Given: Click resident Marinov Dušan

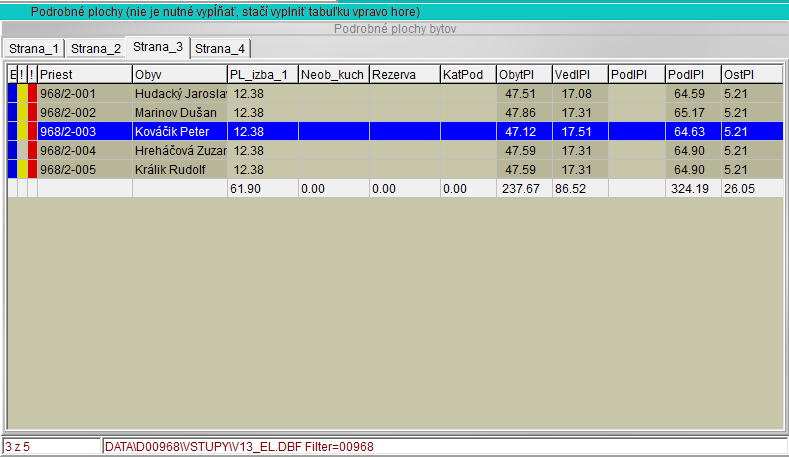Looking at the screenshot, I should click(x=180, y=113).
